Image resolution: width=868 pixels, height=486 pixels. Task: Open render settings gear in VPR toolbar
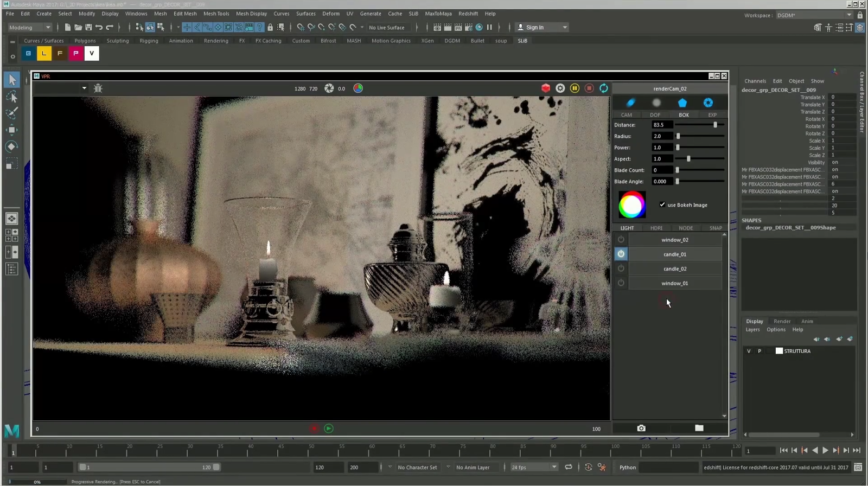tap(560, 88)
